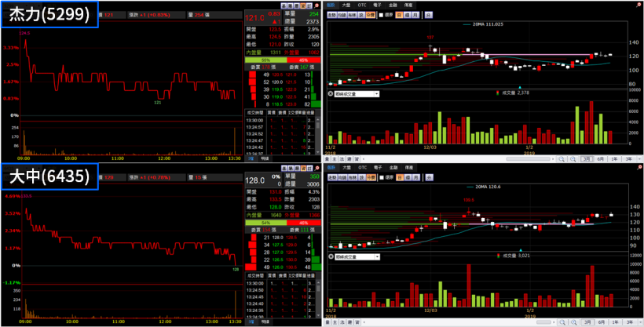
Task: Switch to the OTC tab in 杰力 chart panel
Action: [x=362, y=5]
